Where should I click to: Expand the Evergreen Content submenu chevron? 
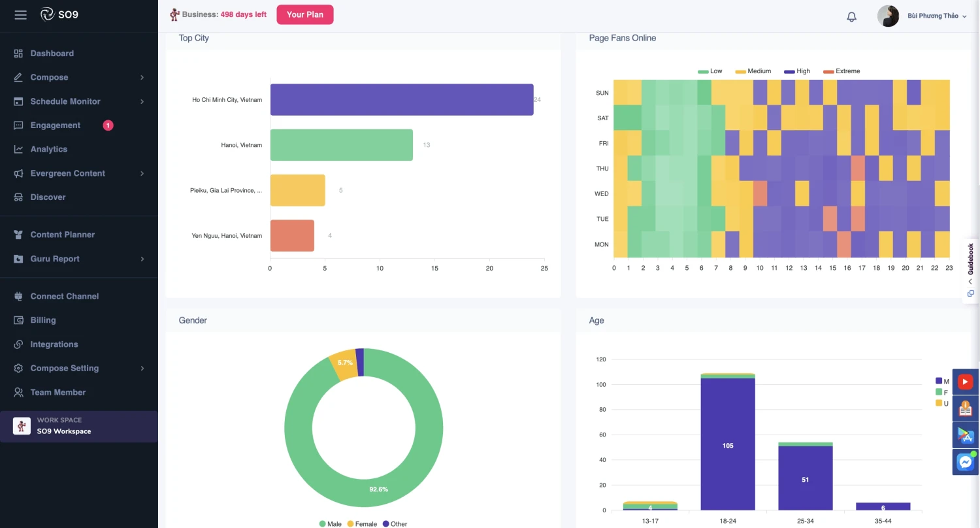pyautogui.click(x=142, y=174)
